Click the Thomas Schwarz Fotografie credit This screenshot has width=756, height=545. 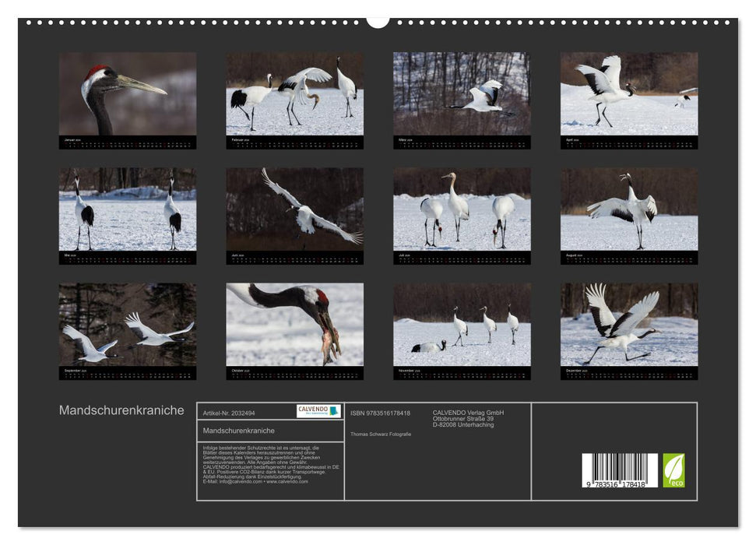[381, 434]
